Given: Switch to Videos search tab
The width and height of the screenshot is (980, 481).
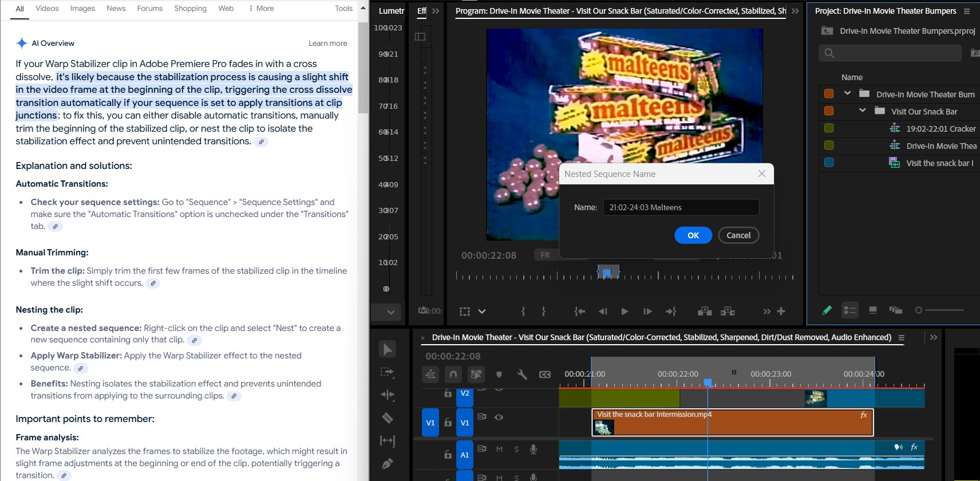Looking at the screenshot, I should [47, 9].
